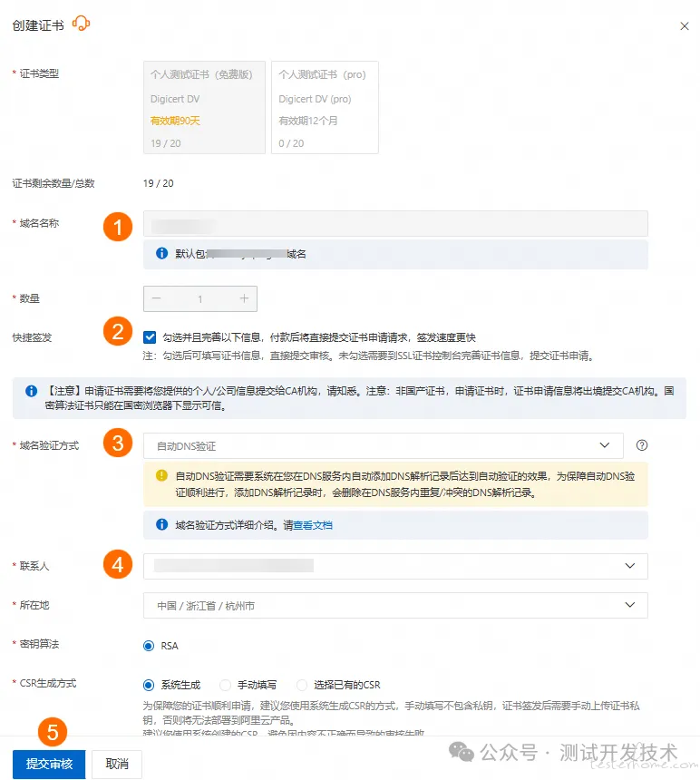Open the 查看文档 link

[313, 525]
